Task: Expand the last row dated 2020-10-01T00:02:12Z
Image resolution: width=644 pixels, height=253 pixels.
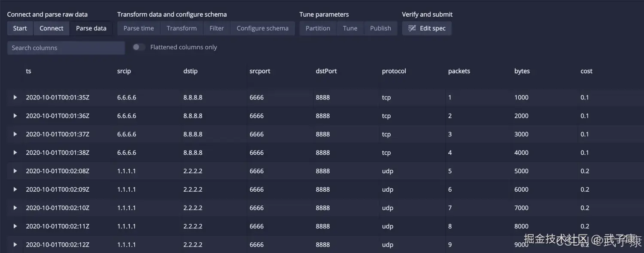Action: (15, 244)
